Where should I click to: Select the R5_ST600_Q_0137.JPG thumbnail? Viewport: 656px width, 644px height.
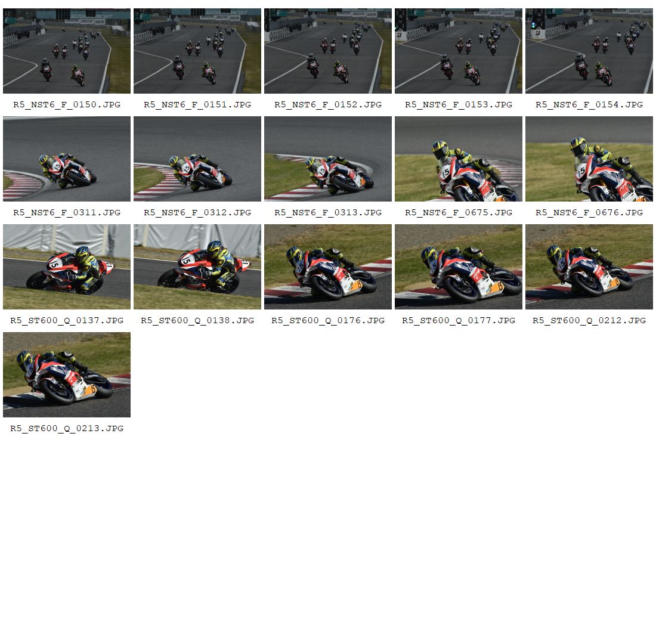[x=67, y=267]
